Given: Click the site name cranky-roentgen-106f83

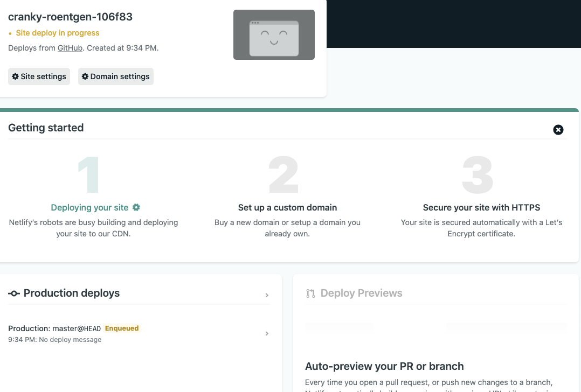Looking at the screenshot, I should coord(71,17).
